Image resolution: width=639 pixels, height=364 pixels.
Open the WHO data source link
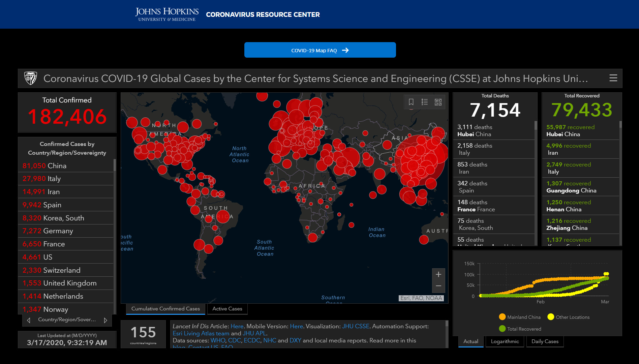[218, 340]
